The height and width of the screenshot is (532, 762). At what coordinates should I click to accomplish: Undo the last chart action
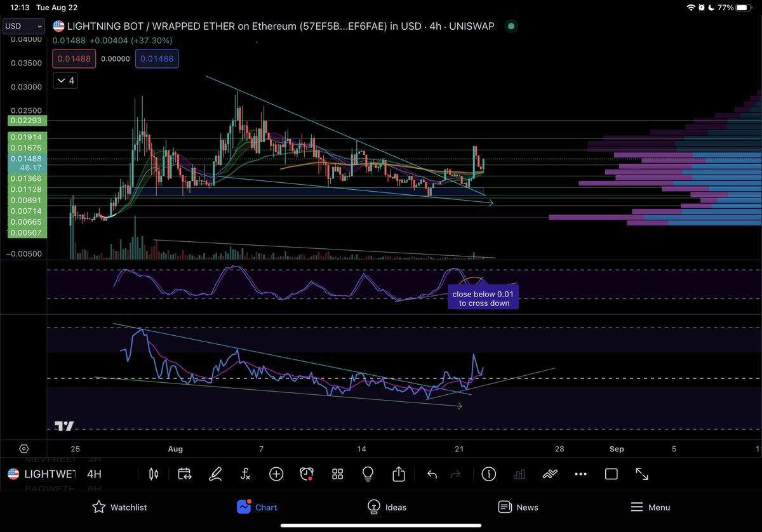(x=432, y=474)
